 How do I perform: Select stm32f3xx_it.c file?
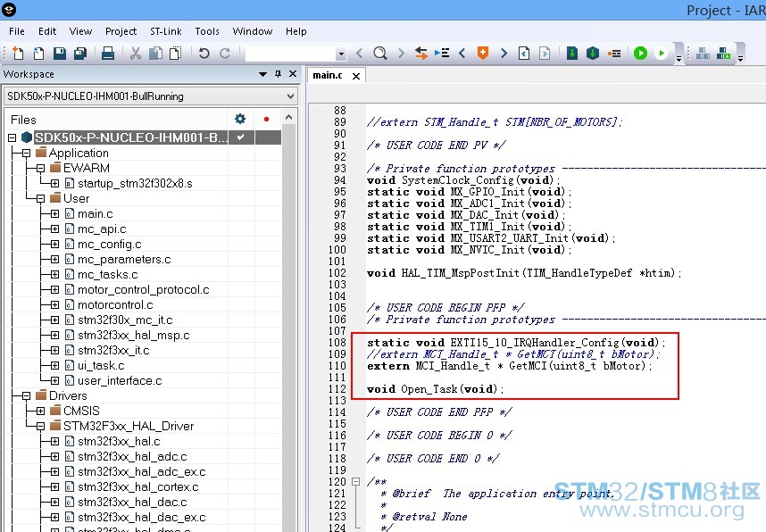(x=113, y=350)
